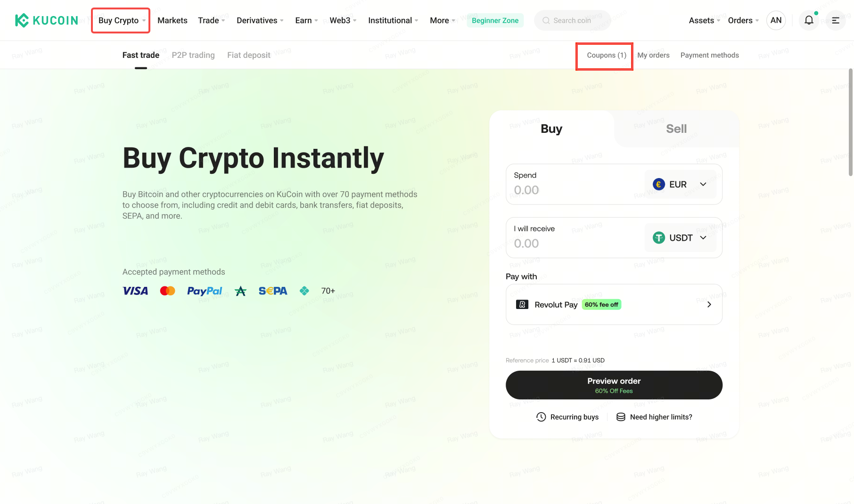Open the Coupons (1) link

coord(607,55)
